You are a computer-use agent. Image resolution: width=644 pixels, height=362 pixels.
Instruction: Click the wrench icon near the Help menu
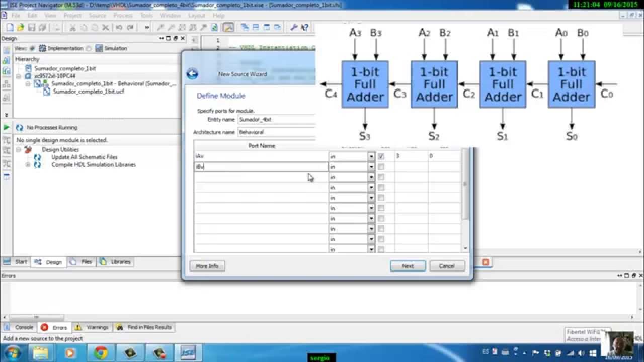pyautogui.click(x=294, y=28)
